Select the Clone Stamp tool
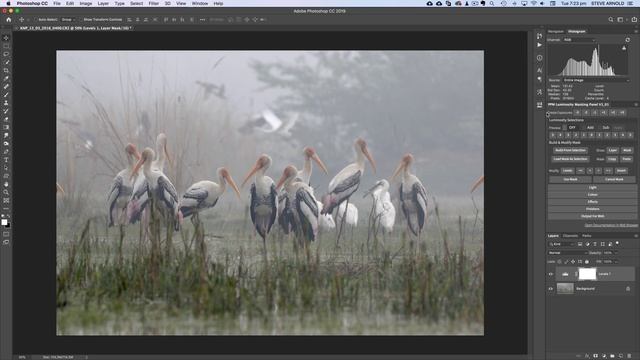The height and width of the screenshot is (360, 640). 6,103
